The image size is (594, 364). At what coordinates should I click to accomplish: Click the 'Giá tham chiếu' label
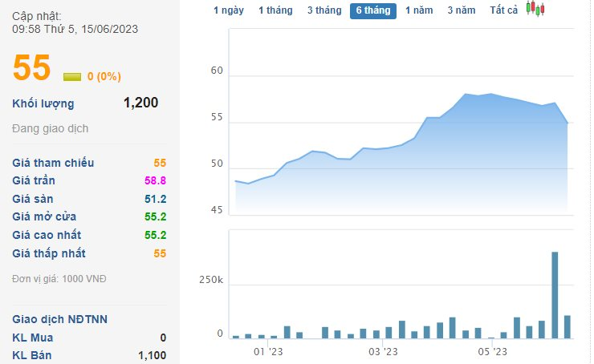[53, 163]
